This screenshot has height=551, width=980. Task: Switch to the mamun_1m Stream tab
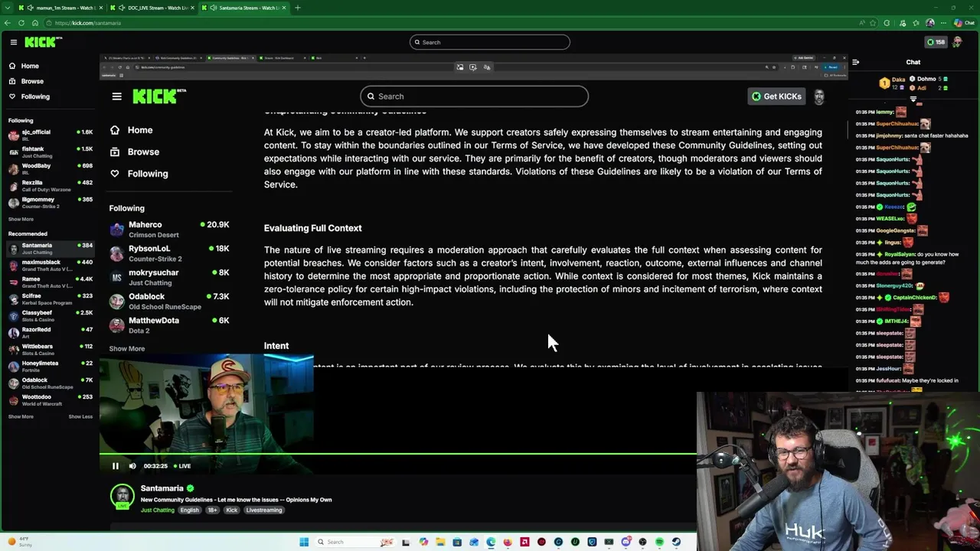click(x=59, y=8)
